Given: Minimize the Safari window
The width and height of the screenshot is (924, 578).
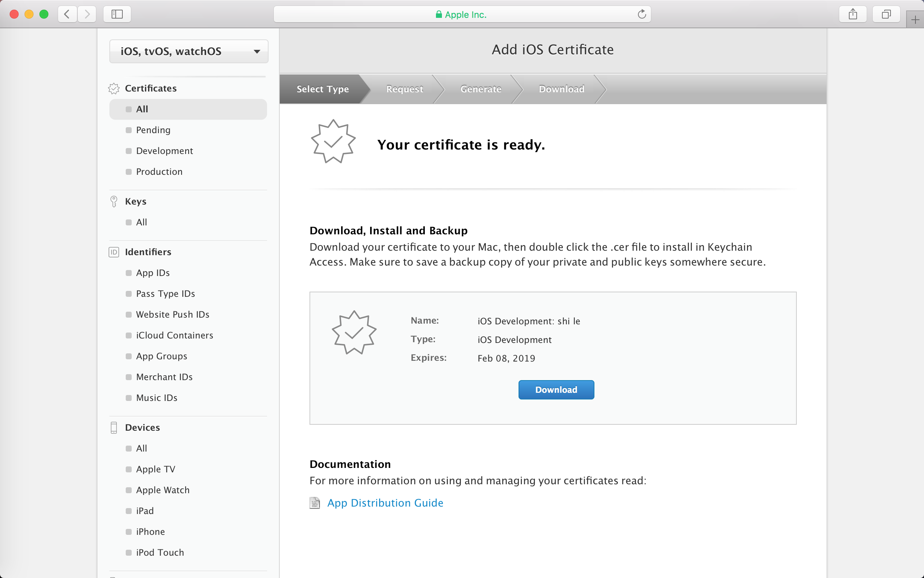Looking at the screenshot, I should [x=29, y=15].
